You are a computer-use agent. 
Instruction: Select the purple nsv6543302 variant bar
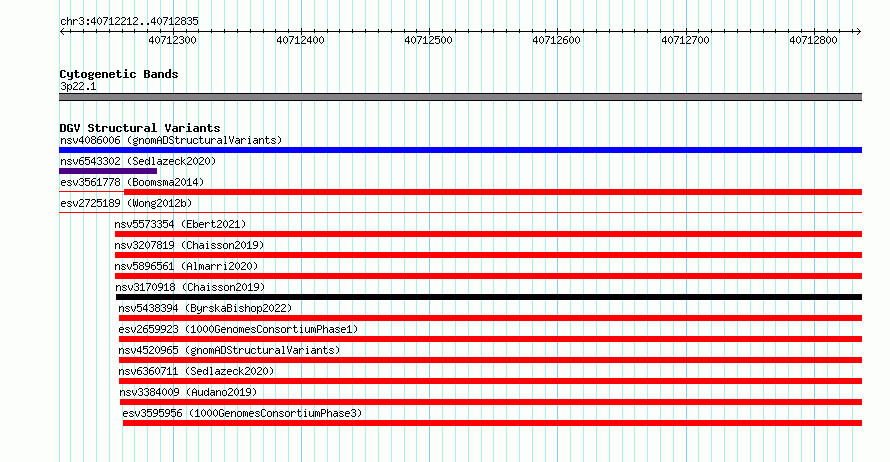click(x=108, y=171)
